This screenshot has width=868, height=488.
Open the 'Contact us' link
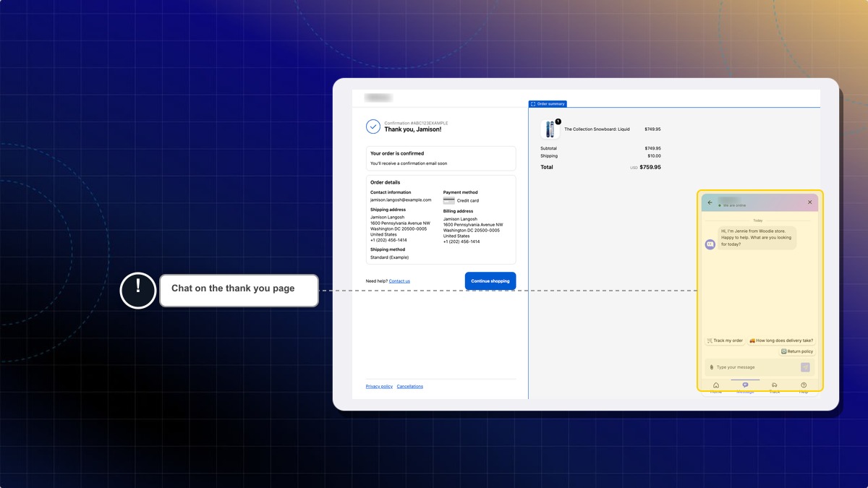399,281
